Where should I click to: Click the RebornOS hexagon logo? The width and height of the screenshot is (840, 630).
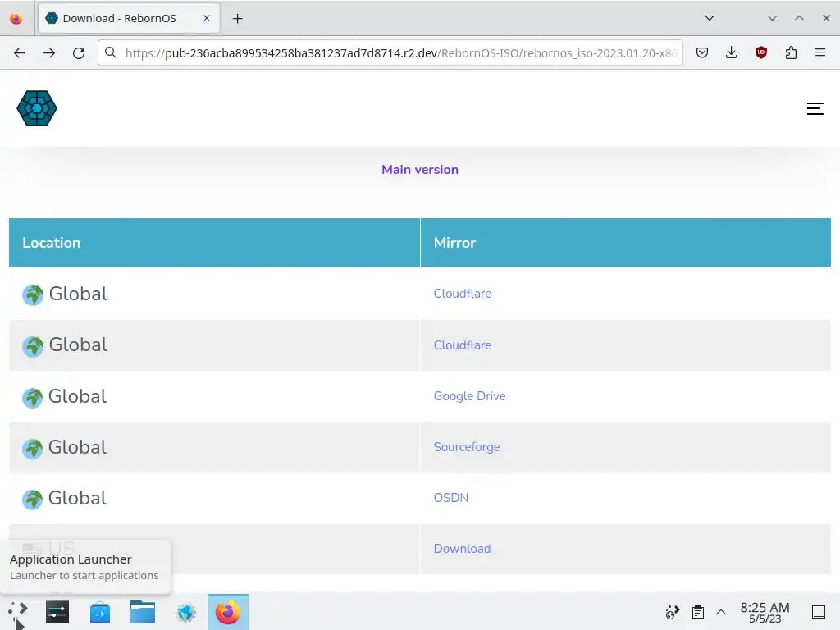[36, 108]
